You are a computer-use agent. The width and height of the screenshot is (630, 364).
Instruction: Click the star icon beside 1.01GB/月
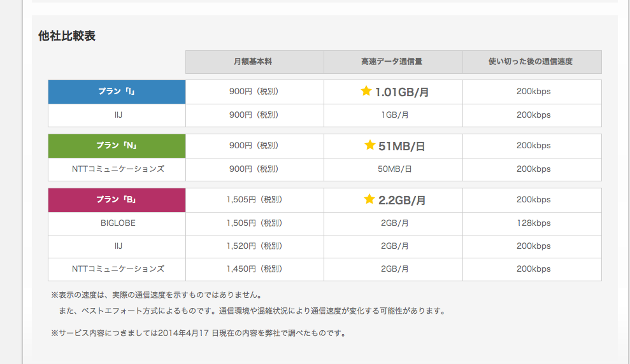(366, 92)
